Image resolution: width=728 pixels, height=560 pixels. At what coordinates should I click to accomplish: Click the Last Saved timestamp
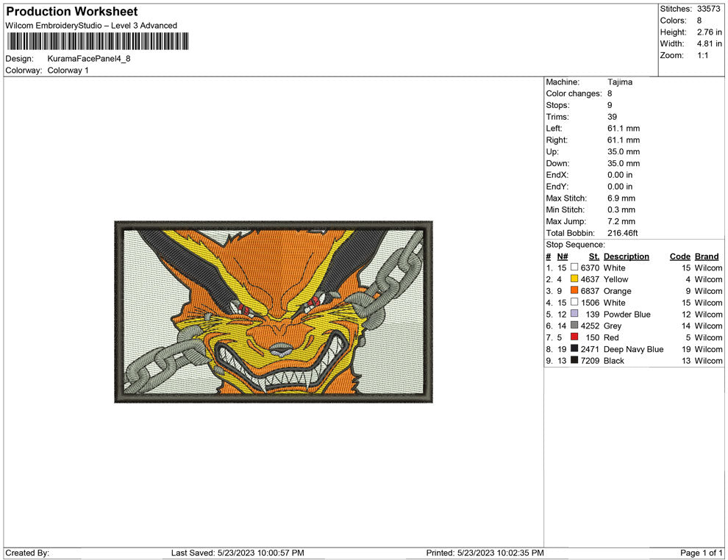click(x=238, y=553)
